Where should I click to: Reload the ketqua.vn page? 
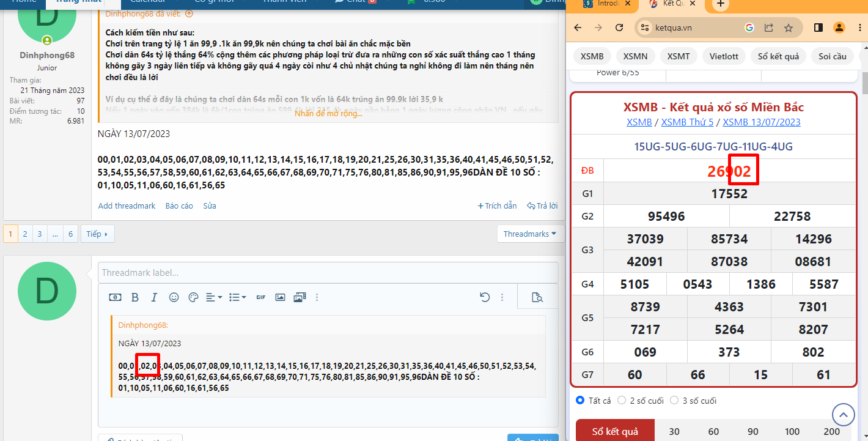pos(619,28)
